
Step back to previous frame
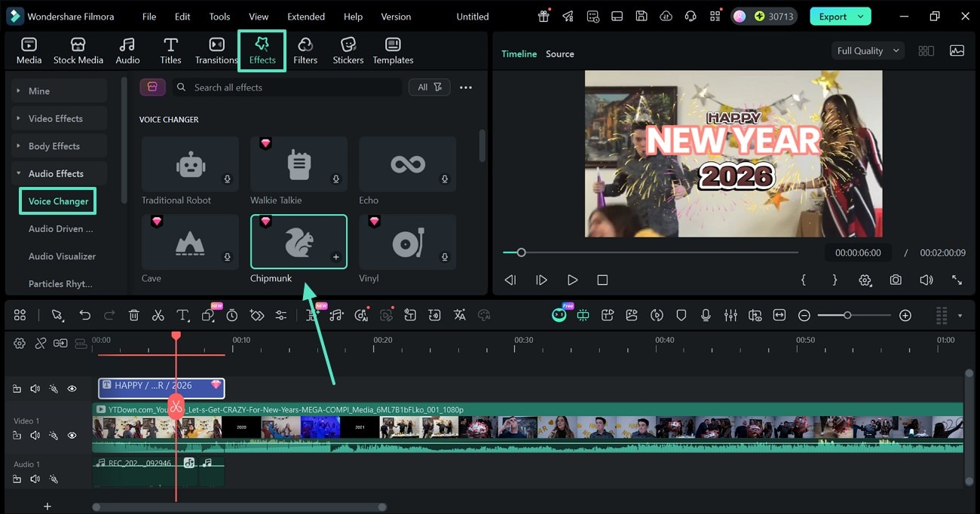point(510,280)
